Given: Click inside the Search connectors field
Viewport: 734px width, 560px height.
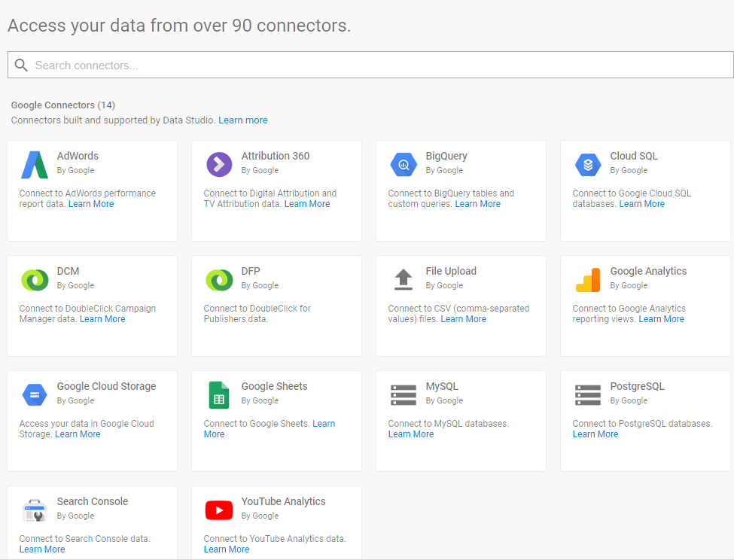Looking at the screenshot, I should point(376,65).
